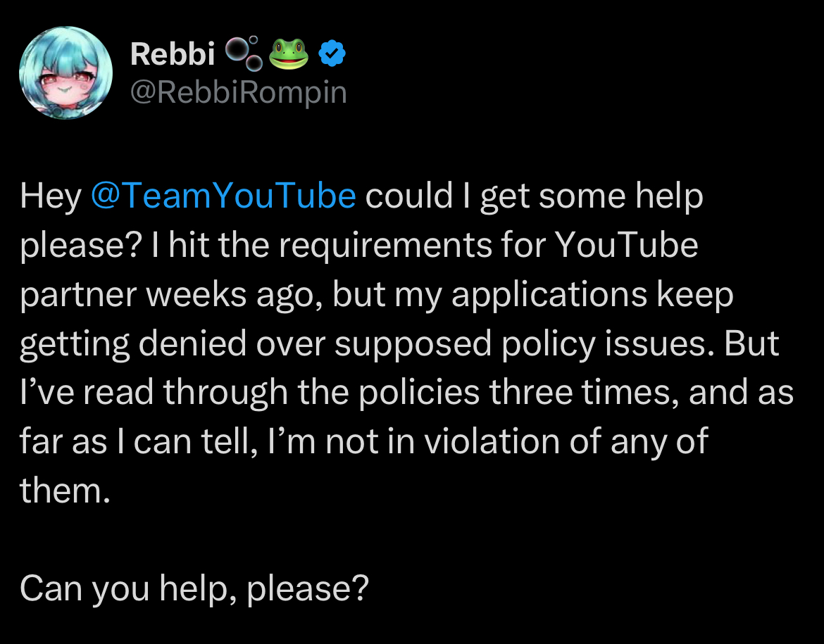Viewport: 824px width, 644px height.
Task: Click the line Can you help, please?
Action: pyautogui.click(x=194, y=588)
